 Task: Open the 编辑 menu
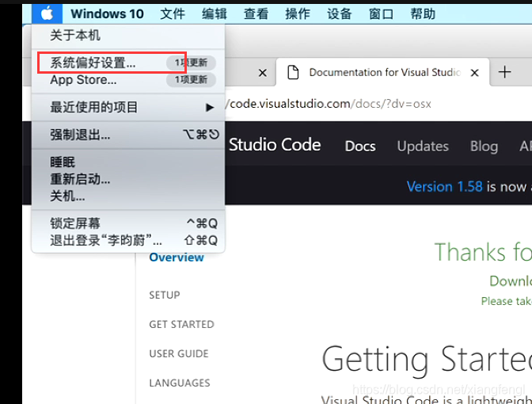click(214, 14)
